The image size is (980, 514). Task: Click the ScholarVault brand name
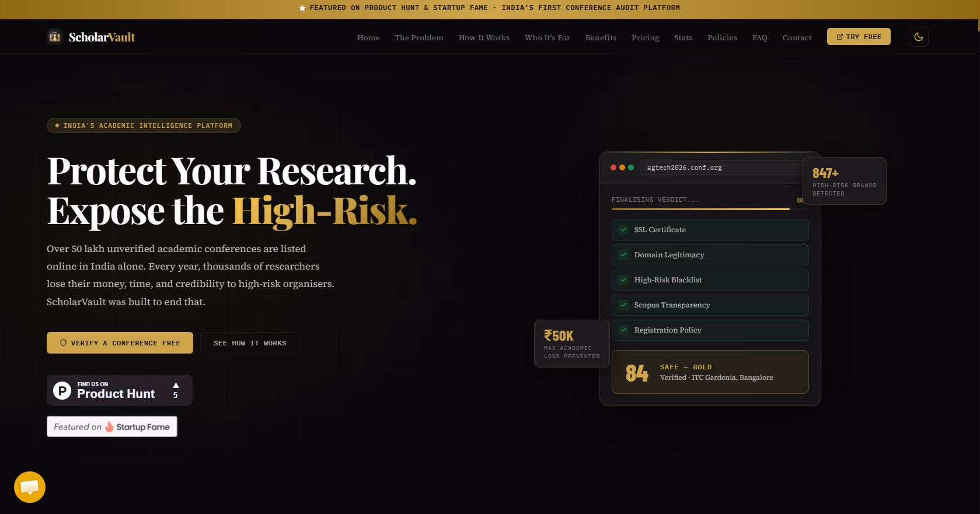102,37
